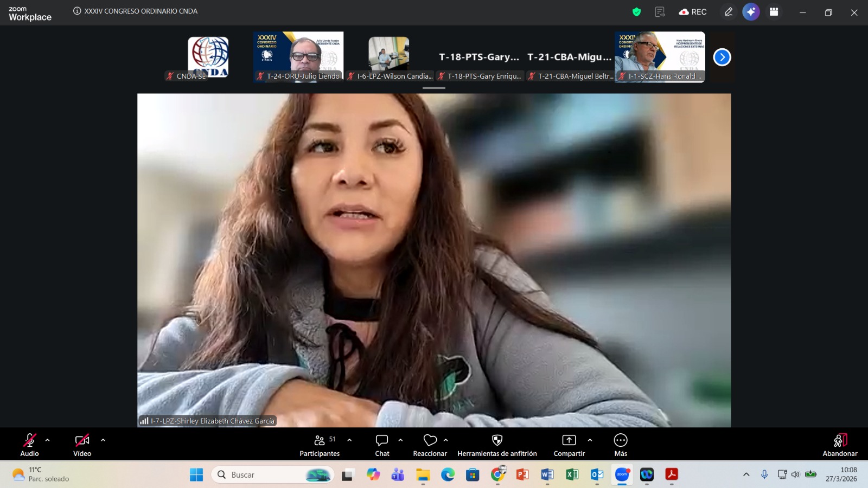Image resolution: width=868 pixels, height=488 pixels.
Task: Open meeting info for XXXIV CONGRESO ORDINARIO
Action: click(x=77, y=11)
